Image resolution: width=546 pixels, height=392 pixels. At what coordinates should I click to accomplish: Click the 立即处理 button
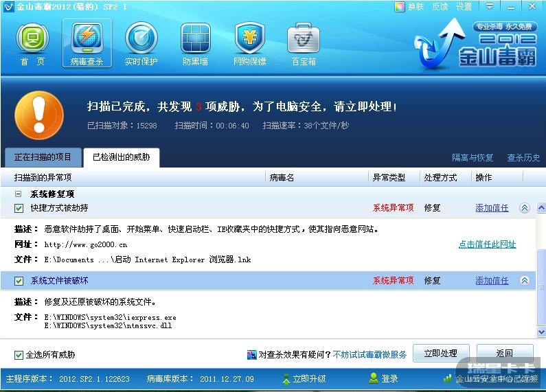tap(441, 354)
